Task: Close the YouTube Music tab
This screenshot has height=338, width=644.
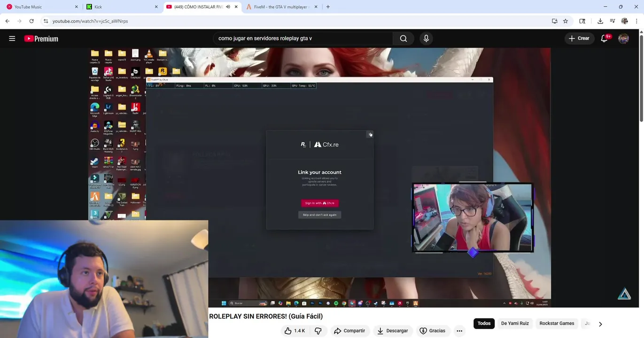Action: tap(77, 7)
